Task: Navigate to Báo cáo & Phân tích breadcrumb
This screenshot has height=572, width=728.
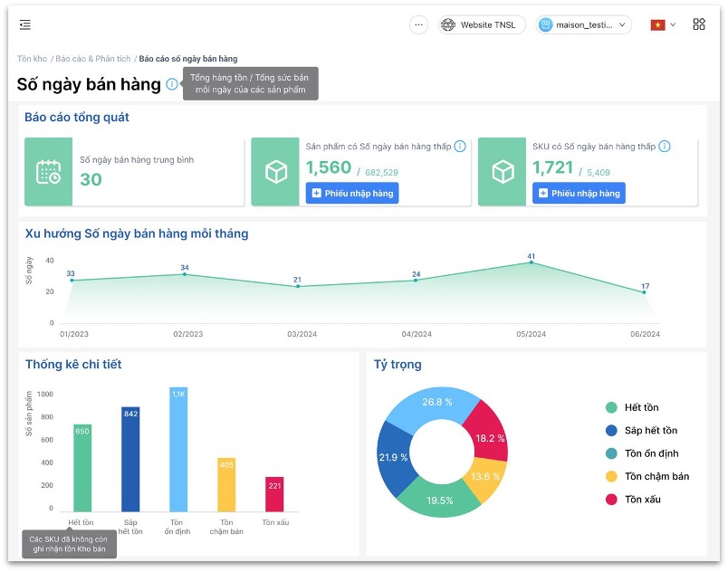Action: click(x=92, y=59)
